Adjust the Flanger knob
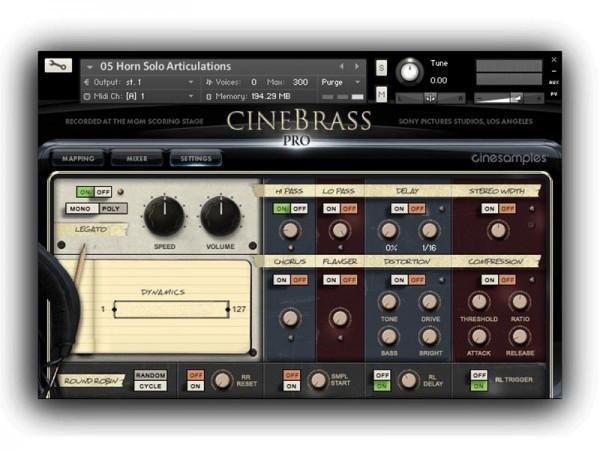This screenshot has width=600, height=450. 339,318
